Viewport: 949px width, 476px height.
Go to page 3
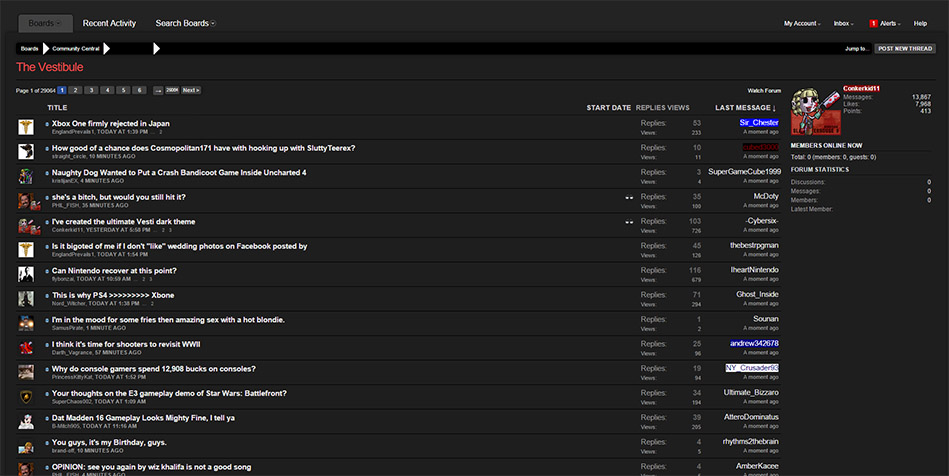click(x=91, y=90)
